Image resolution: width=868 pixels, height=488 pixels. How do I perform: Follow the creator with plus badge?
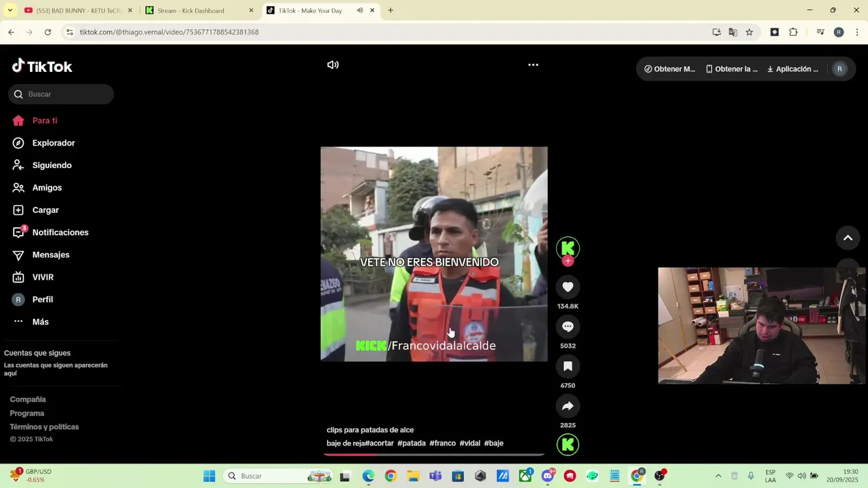click(x=568, y=261)
